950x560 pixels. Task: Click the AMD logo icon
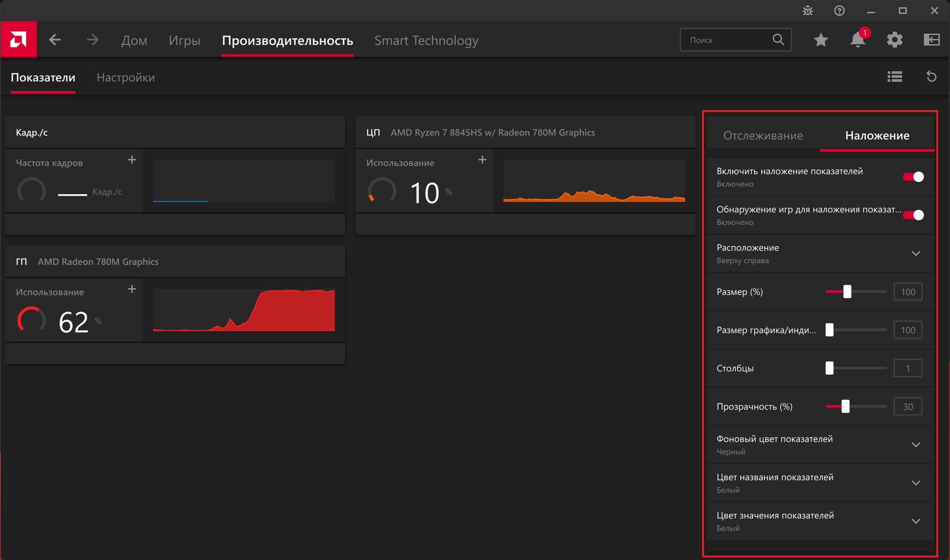click(19, 39)
